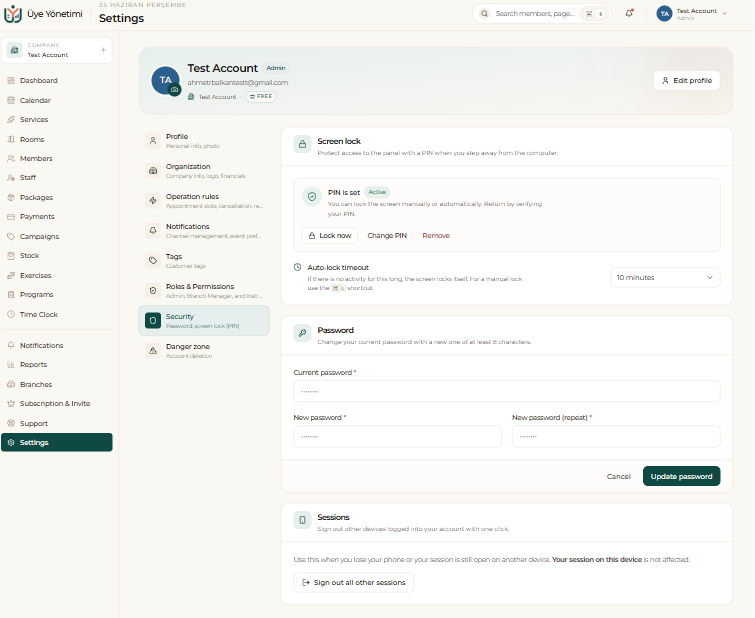Click the camera icon on profile avatar
Image resolution: width=755 pixels, height=618 pixels.
coord(175,90)
